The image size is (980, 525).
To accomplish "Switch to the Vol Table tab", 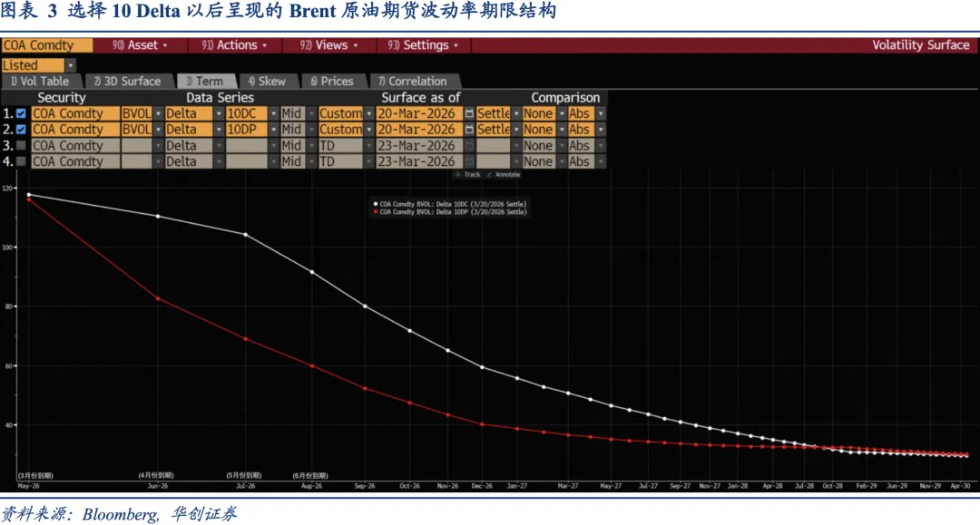I will (x=41, y=82).
